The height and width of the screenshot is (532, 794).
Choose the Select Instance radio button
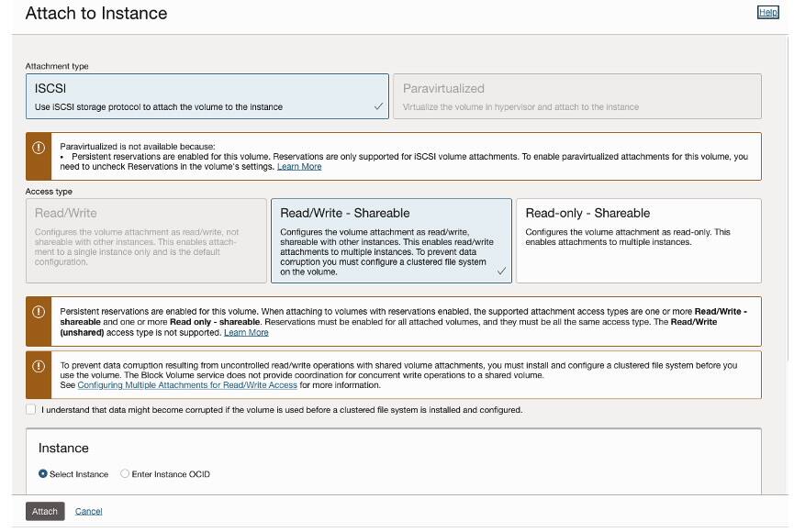pyautogui.click(x=43, y=474)
